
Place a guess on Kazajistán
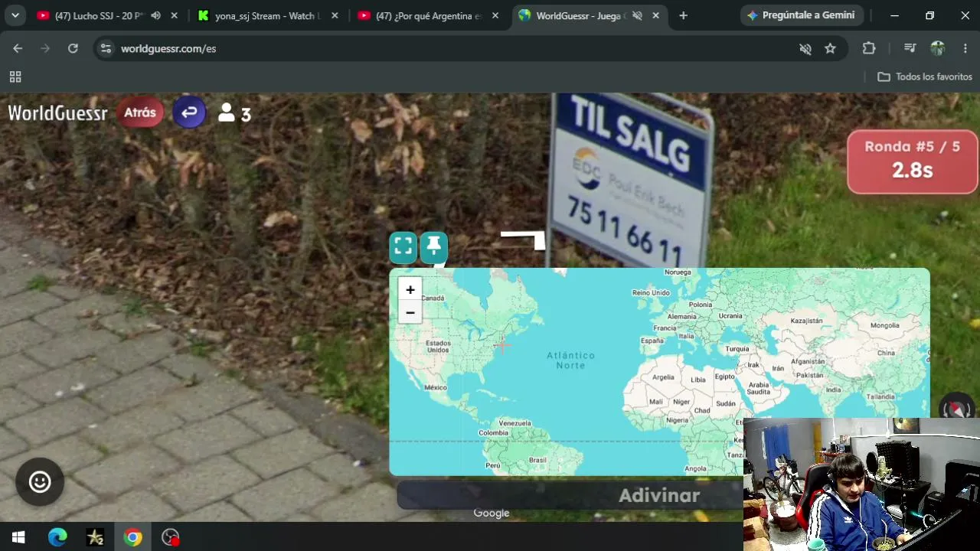(x=806, y=321)
